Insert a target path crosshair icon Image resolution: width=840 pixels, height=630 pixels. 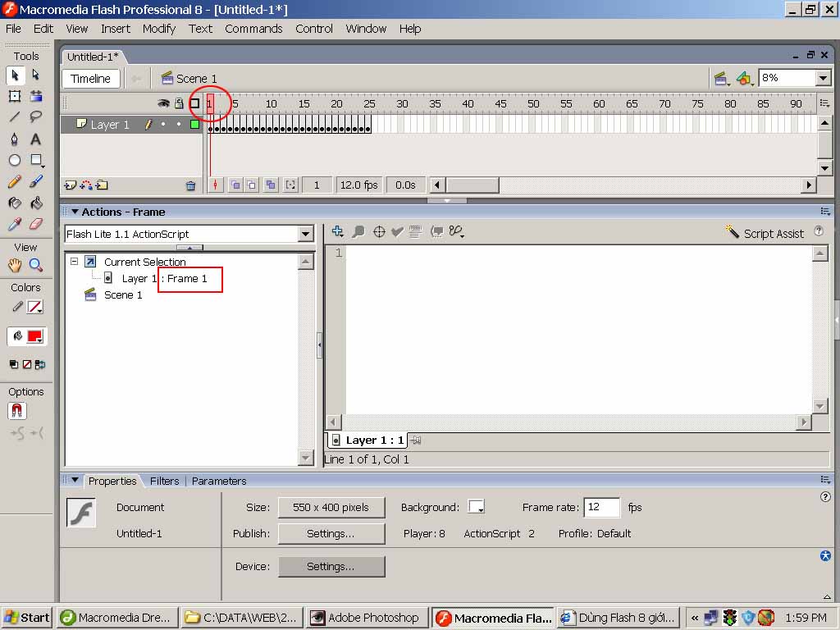coord(379,231)
